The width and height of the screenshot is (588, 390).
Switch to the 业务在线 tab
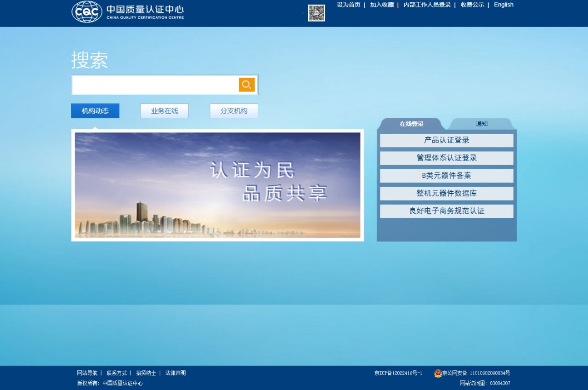coord(164,111)
